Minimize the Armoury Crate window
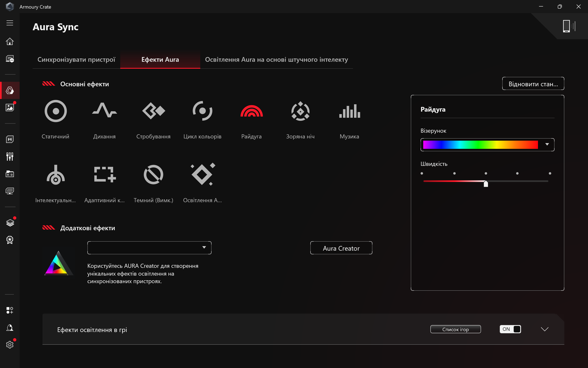Image resolution: width=588 pixels, height=368 pixels. click(541, 7)
